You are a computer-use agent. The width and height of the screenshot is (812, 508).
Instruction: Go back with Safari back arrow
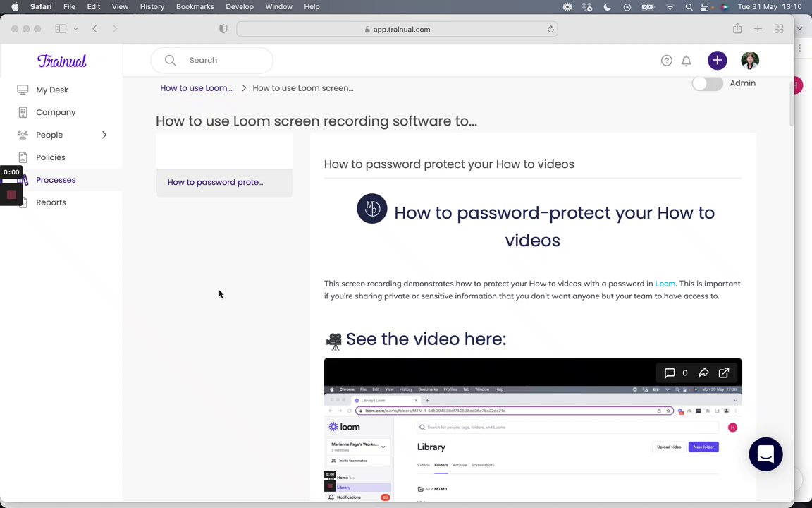[x=94, y=29]
